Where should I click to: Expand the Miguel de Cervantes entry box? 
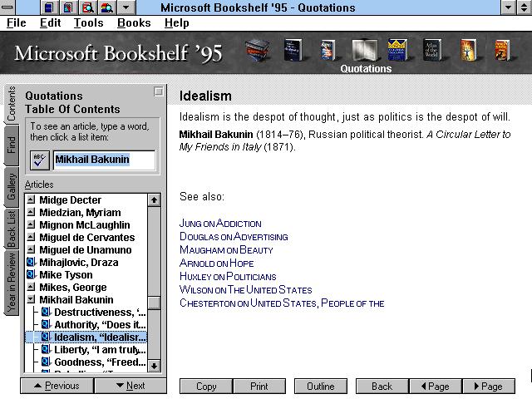(31, 237)
